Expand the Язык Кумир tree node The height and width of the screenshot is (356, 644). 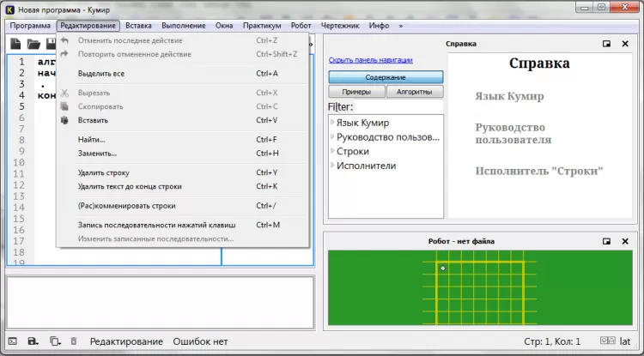pyautogui.click(x=332, y=123)
